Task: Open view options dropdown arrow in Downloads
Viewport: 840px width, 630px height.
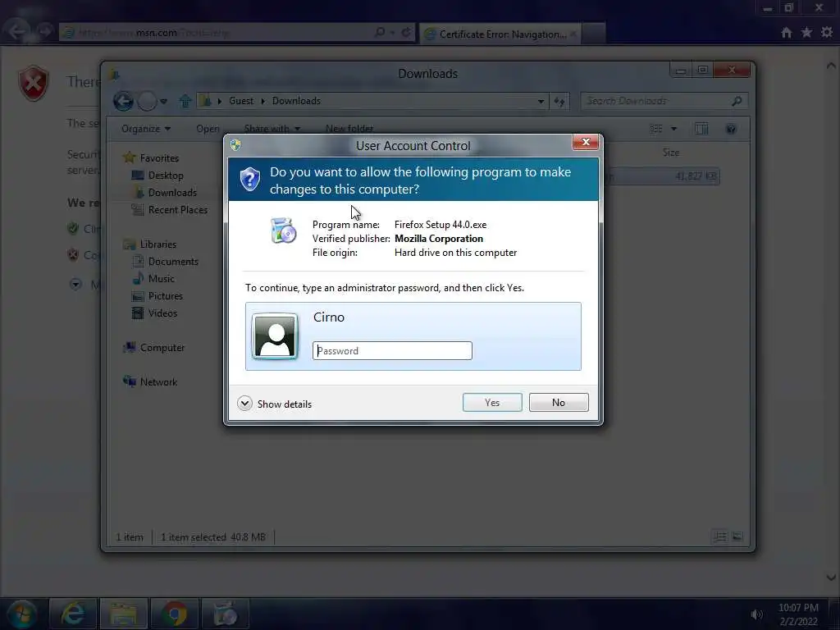Action: coord(674,129)
